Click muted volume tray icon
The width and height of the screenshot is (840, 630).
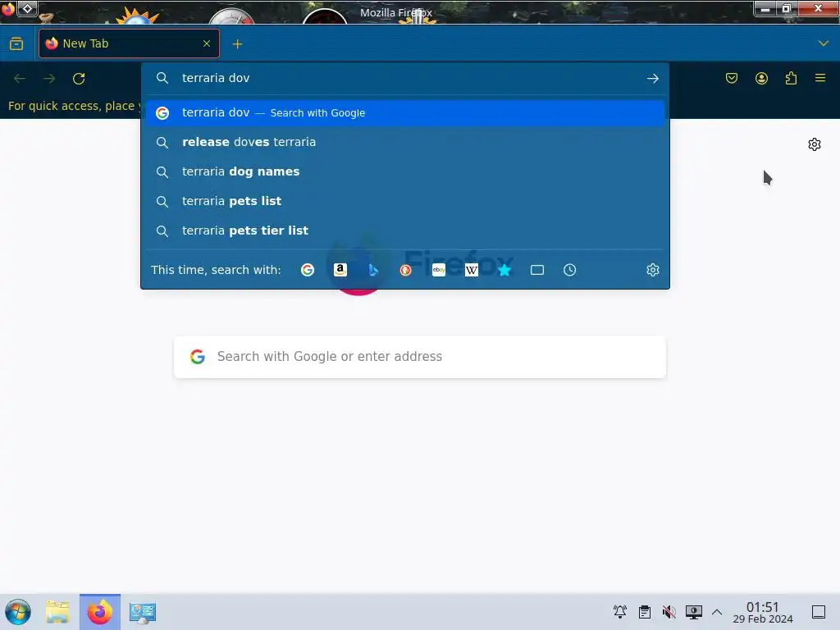point(669,612)
